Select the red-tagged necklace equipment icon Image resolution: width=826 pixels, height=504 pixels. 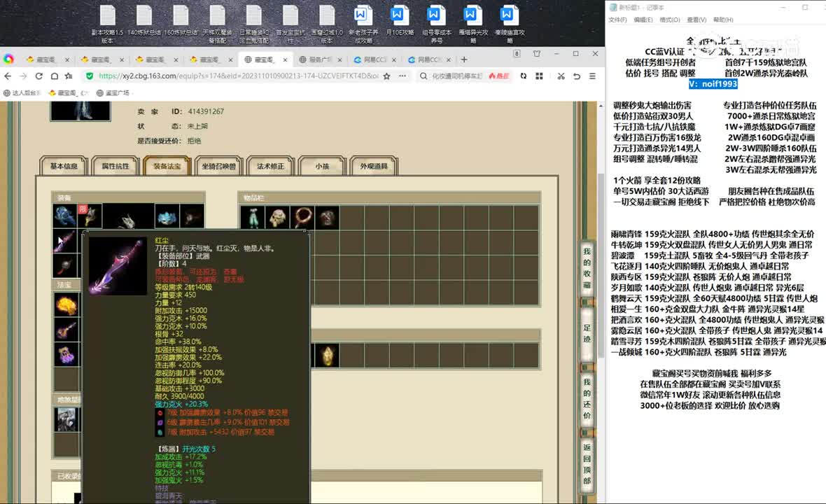(90, 216)
